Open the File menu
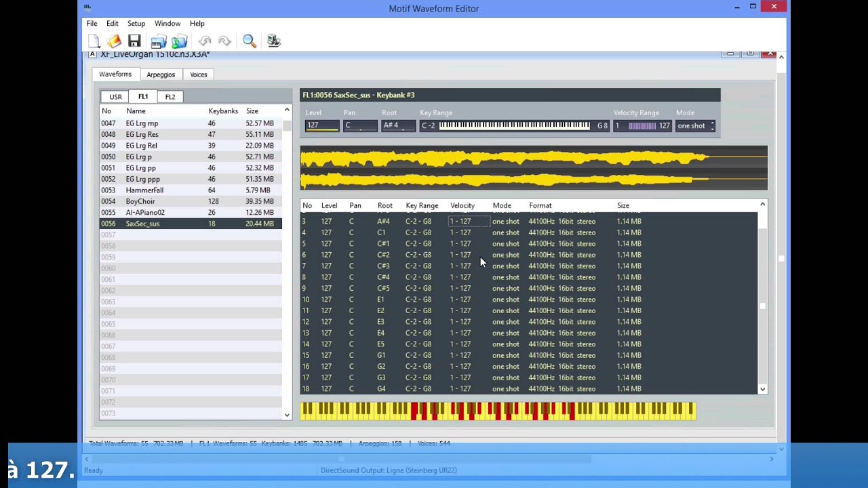This screenshot has height=488, width=868. 92,24
